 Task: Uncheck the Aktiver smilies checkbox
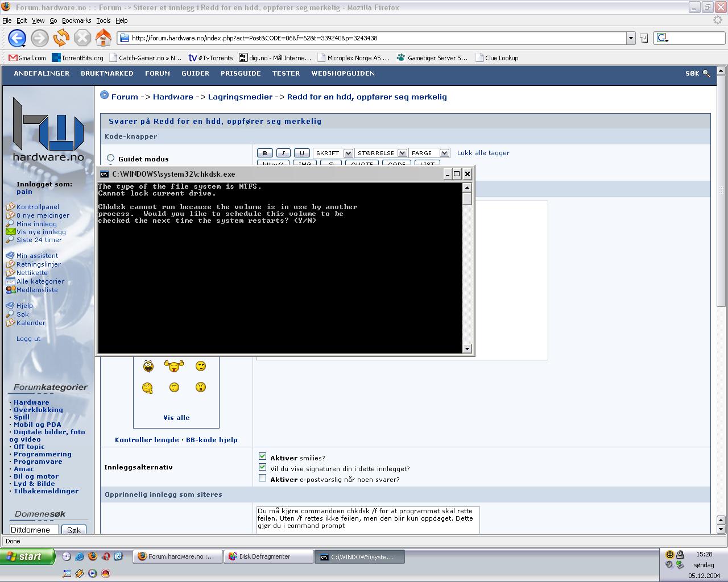[262, 456]
